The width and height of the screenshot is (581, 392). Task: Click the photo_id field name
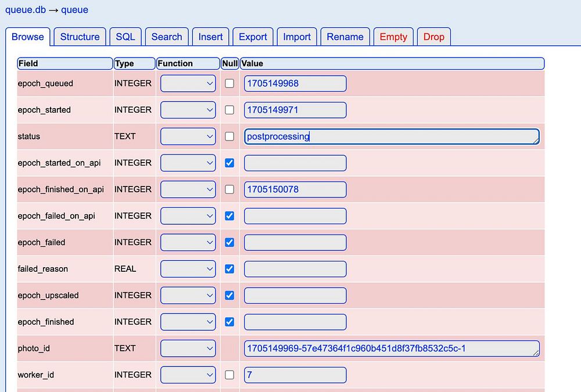click(x=34, y=348)
